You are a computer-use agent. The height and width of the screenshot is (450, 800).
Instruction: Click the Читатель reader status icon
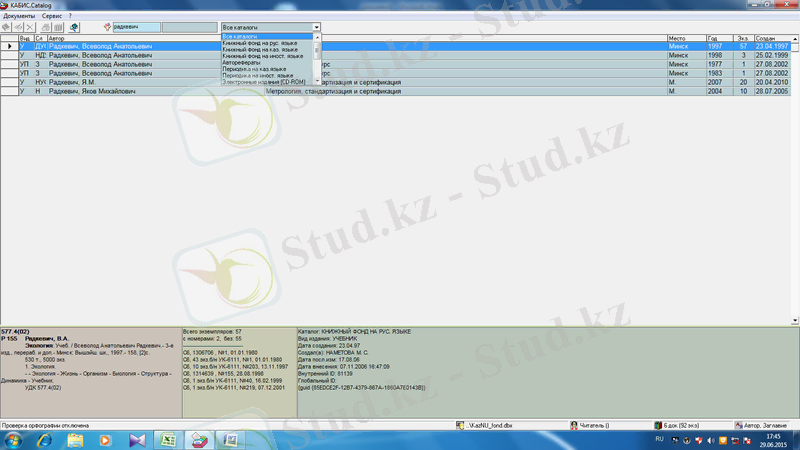(574, 425)
